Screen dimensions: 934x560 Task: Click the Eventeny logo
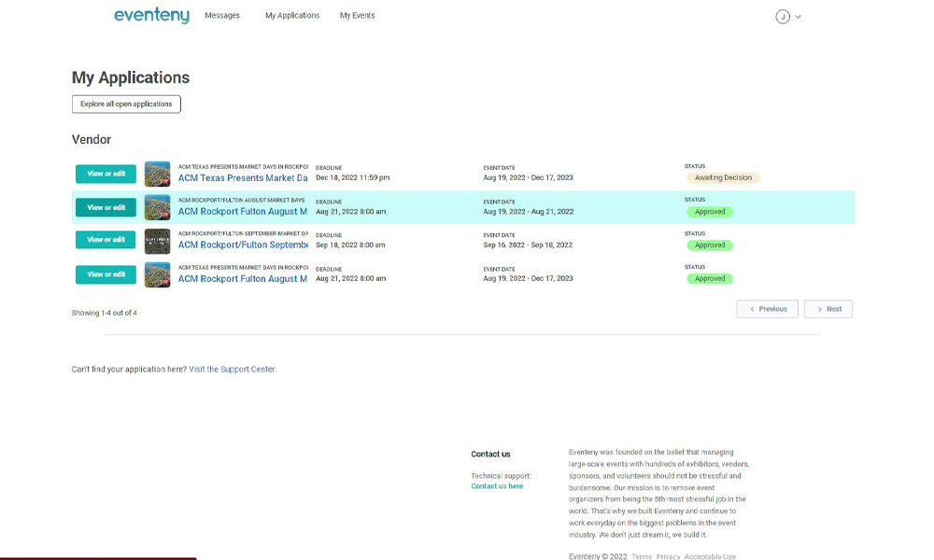(x=151, y=16)
